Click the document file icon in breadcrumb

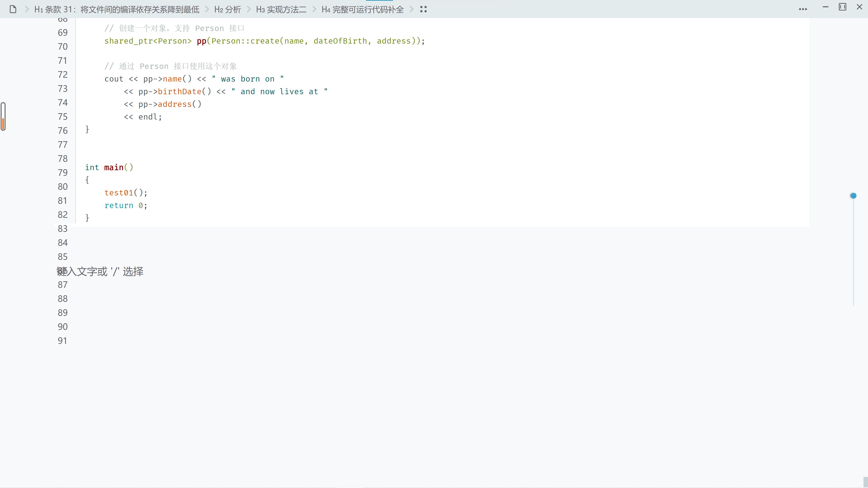(x=13, y=9)
